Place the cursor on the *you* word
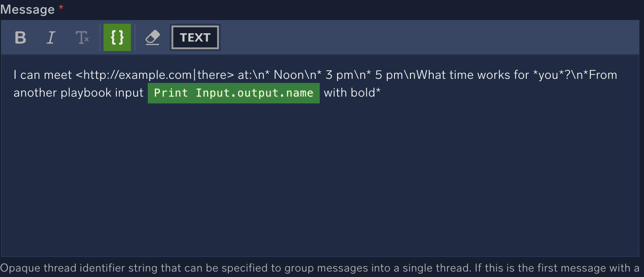 (549, 75)
